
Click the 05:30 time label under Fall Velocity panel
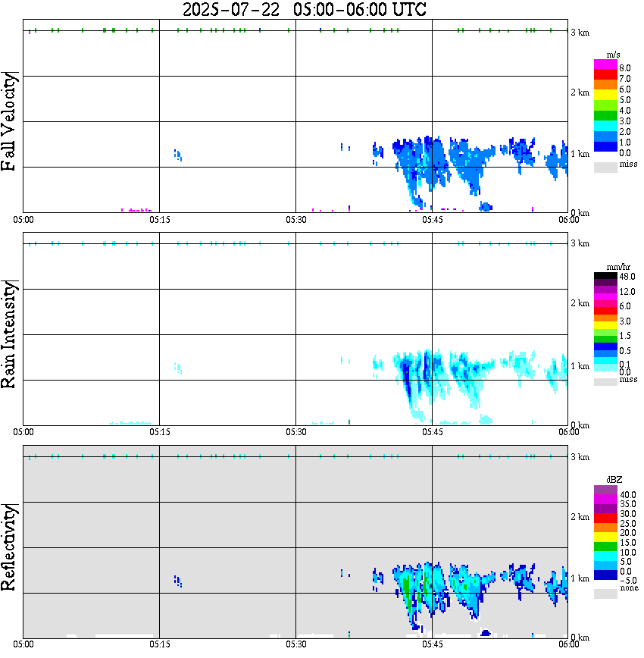[296, 220]
